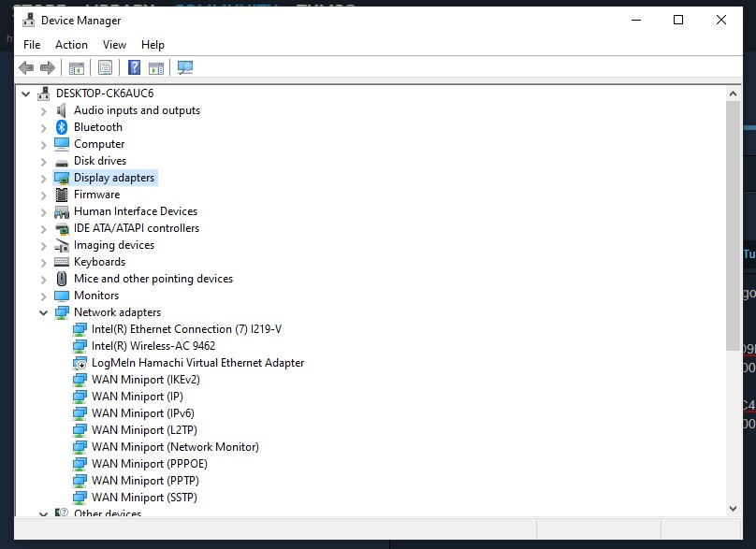
Task: Click the Keyboards category icon
Action: tap(62, 262)
